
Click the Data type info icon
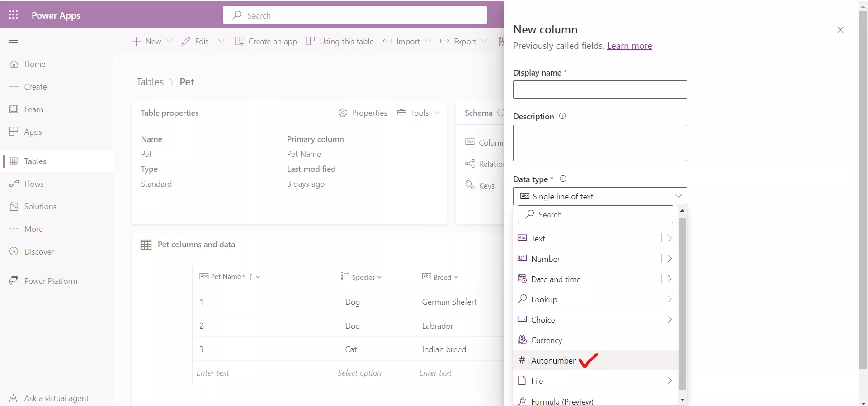(x=563, y=179)
